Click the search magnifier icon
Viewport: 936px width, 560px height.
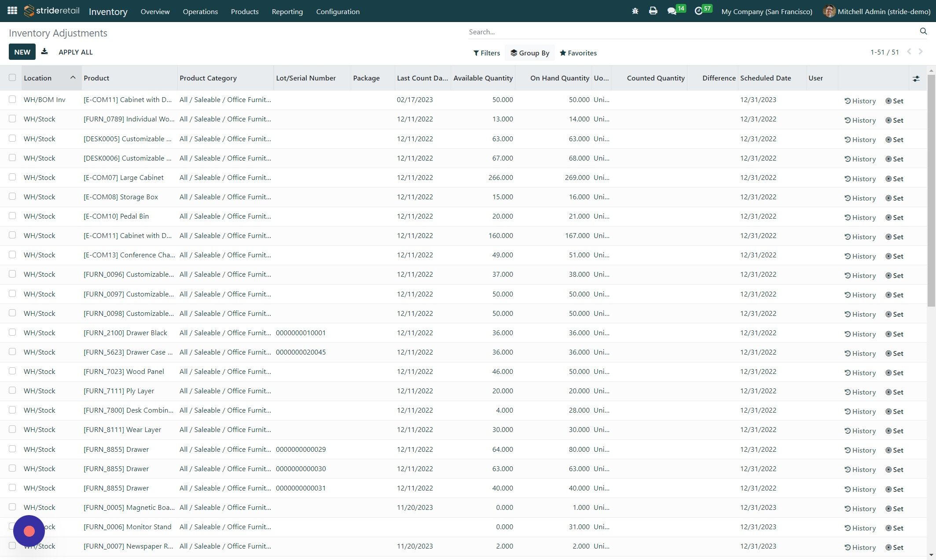923,31
